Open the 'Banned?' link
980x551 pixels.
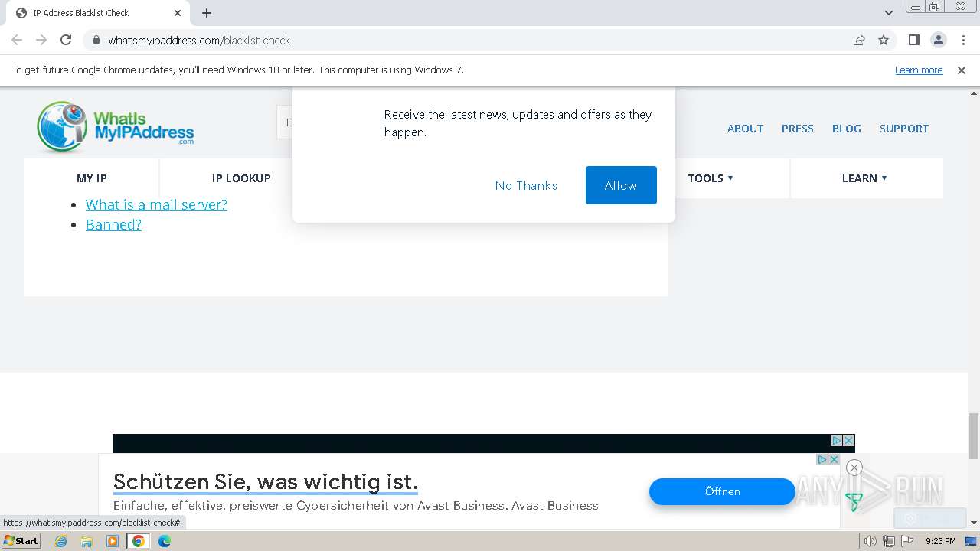[113, 224]
